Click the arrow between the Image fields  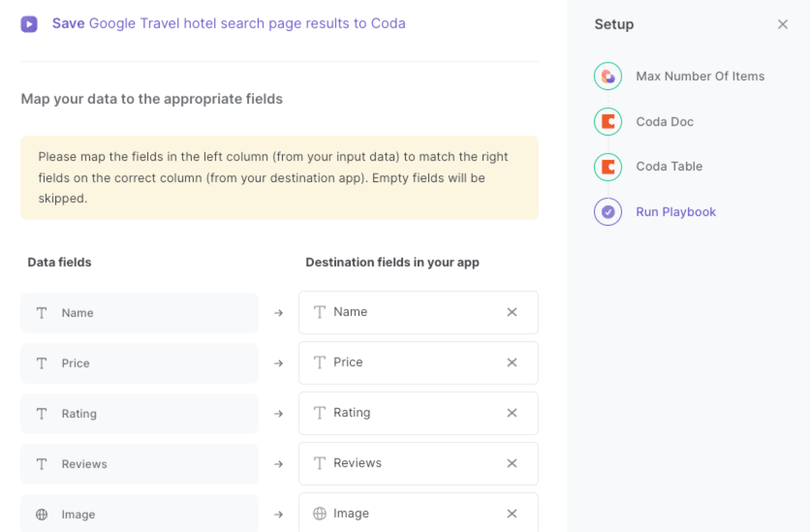[x=278, y=514]
